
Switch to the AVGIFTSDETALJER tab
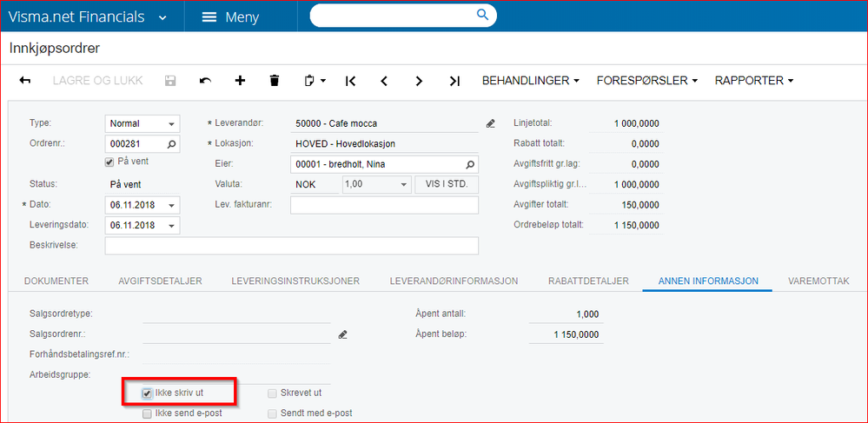[160, 281]
